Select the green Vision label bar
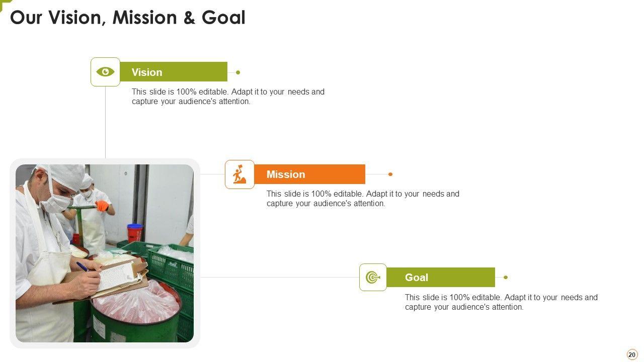 (174, 72)
